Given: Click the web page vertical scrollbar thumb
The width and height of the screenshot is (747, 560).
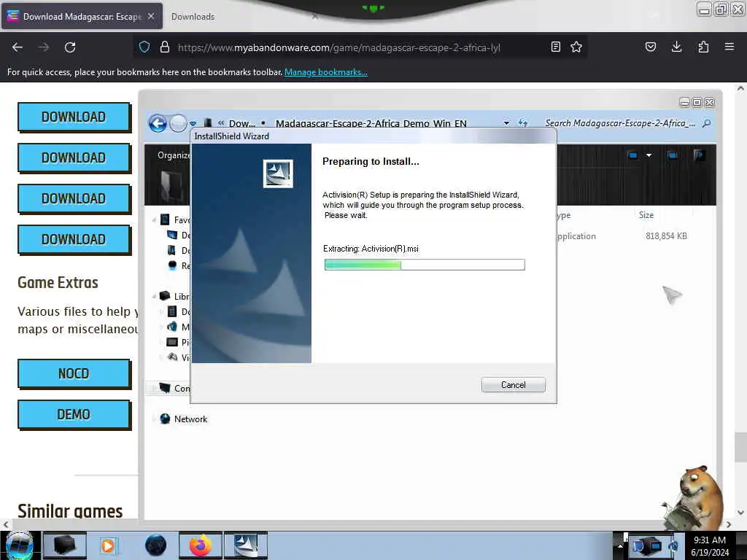Looking at the screenshot, I should (x=740, y=447).
